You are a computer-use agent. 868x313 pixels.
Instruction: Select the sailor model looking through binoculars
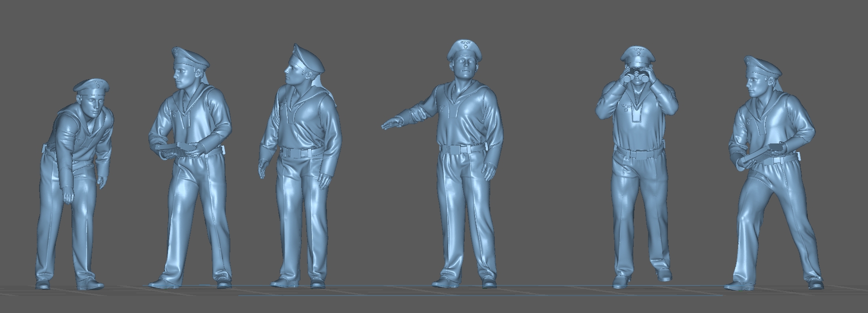tap(636, 166)
